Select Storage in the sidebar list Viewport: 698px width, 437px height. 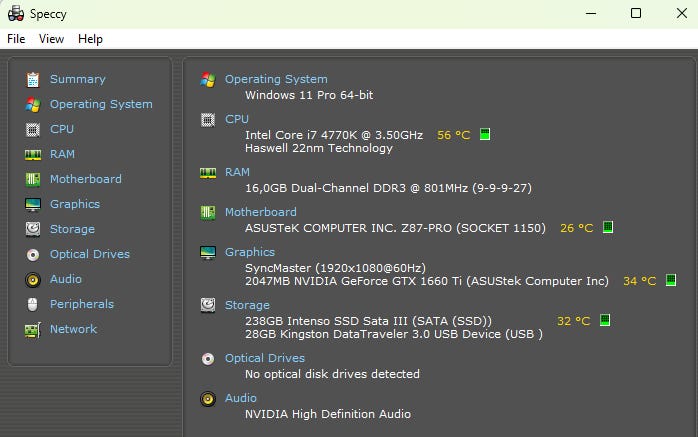coord(72,229)
